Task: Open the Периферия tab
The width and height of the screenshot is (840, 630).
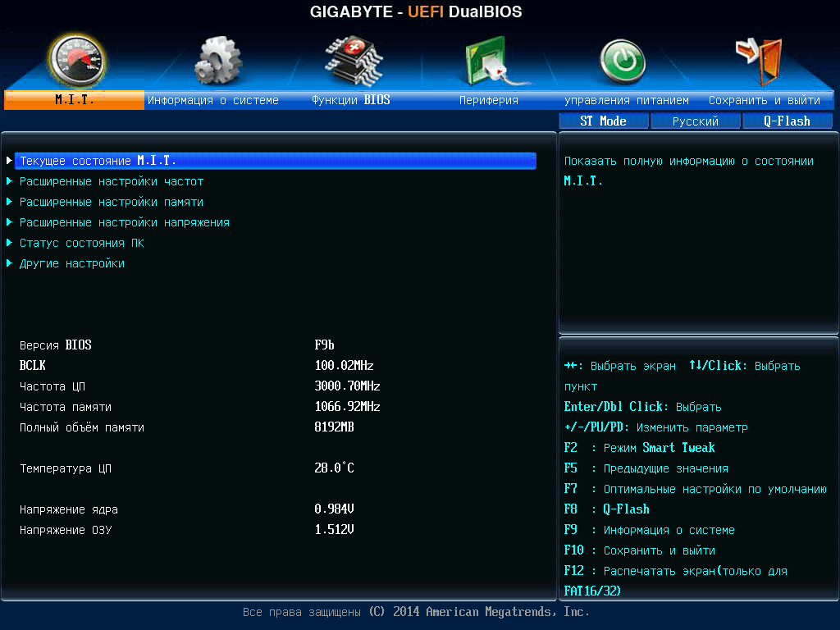Action: coord(489,100)
